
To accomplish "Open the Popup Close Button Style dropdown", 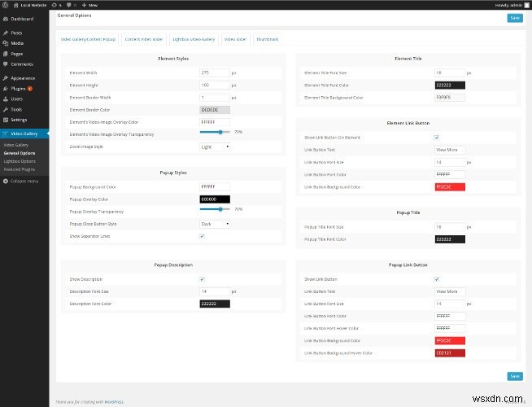I will 215,224.
